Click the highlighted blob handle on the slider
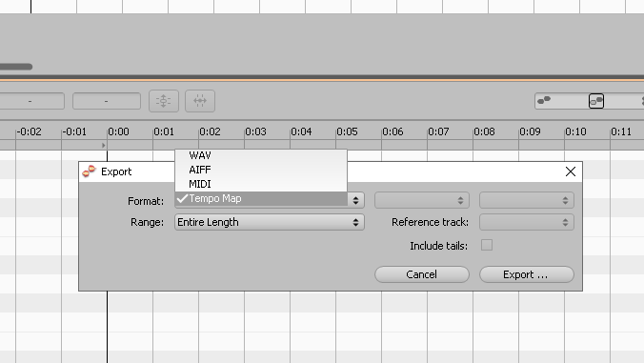This screenshot has width=644, height=363. (x=596, y=101)
